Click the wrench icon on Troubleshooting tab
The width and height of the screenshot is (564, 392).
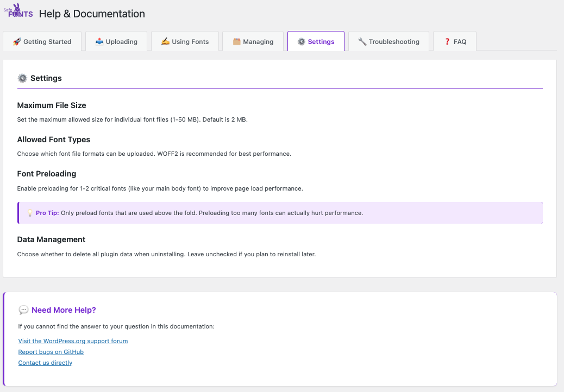click(x=362, y=42)
